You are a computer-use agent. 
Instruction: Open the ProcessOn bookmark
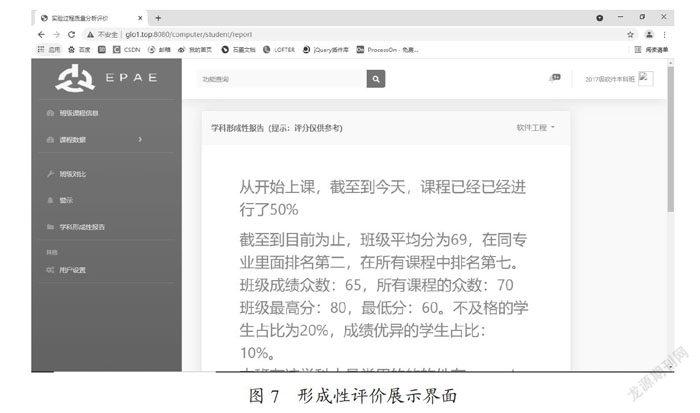(x=388, y=50)
